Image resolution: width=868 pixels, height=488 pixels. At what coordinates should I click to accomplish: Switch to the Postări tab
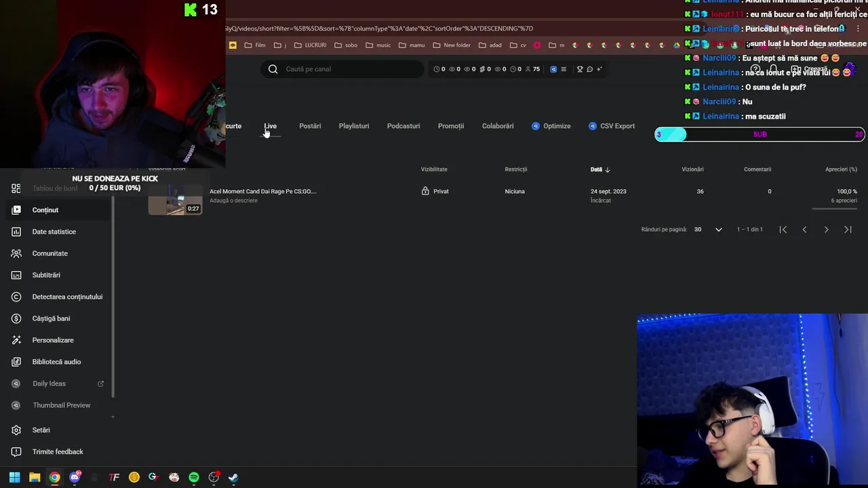point(310,126)
